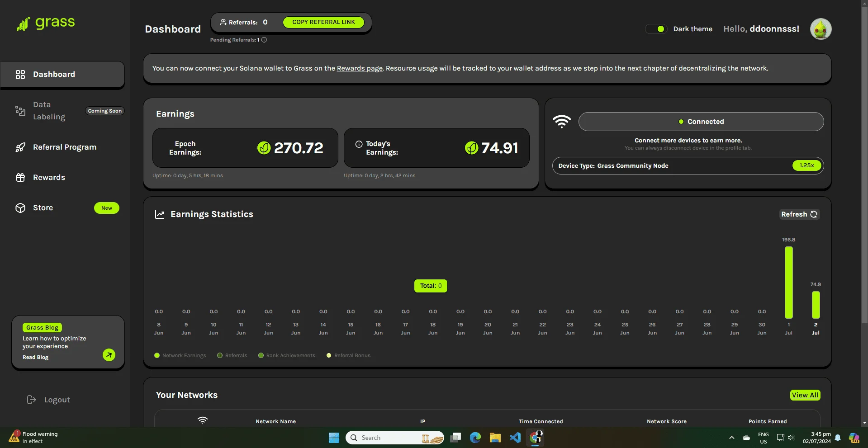
Task: Click the Connected status button
Action: tap(701, 122)
